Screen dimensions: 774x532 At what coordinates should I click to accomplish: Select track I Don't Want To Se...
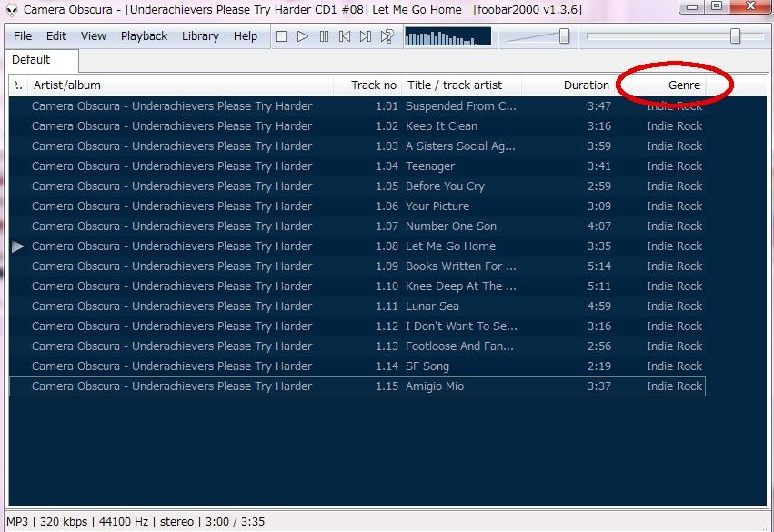[357, 326]
